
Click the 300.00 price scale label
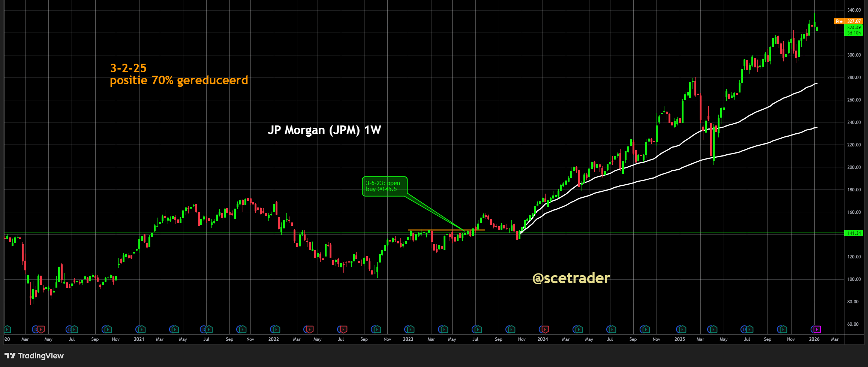(854, 55)
